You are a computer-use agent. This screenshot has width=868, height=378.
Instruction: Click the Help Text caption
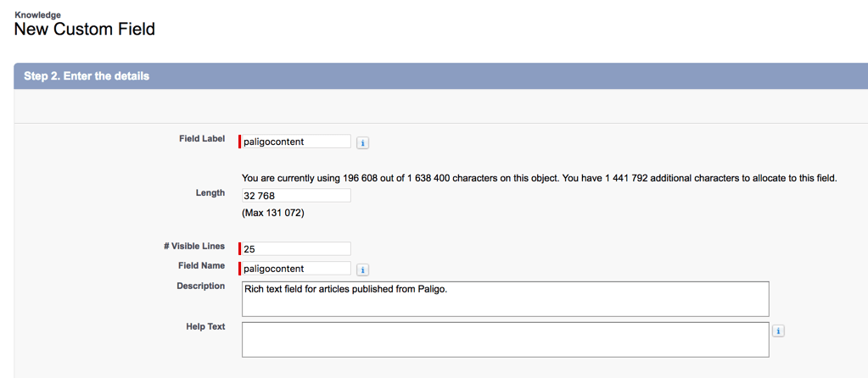(205, 326)
